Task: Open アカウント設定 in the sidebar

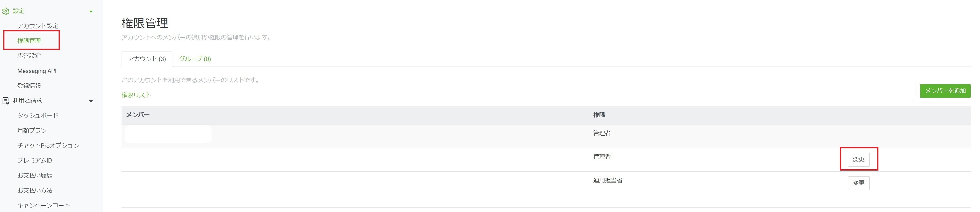Action: 38,26
